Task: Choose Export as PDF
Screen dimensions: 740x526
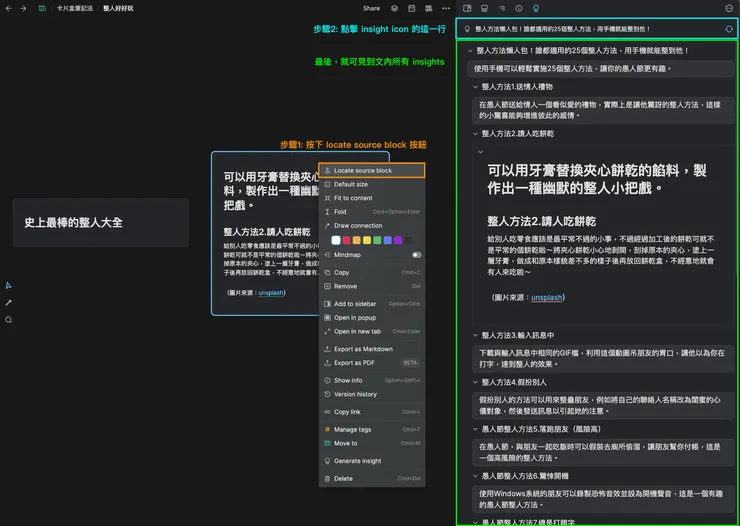Action: click(372, 363)
